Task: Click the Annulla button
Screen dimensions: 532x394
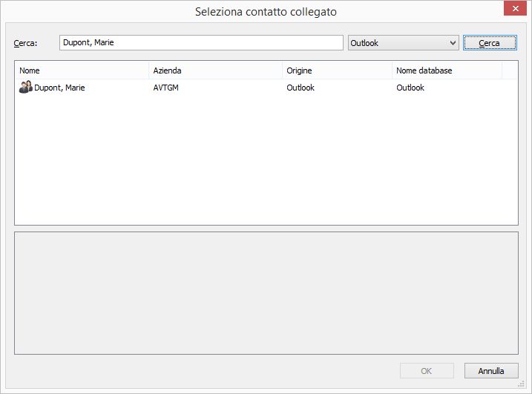Action: coord(491,371)
